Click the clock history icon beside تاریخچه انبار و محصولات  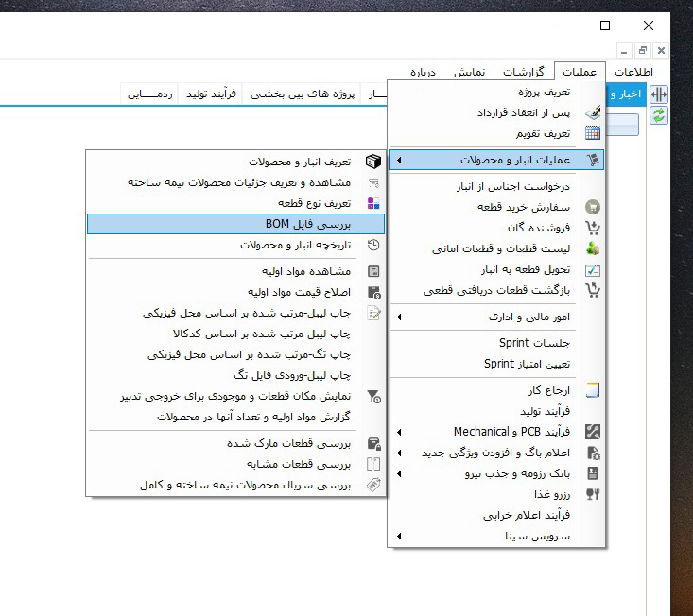coord(373,245)
